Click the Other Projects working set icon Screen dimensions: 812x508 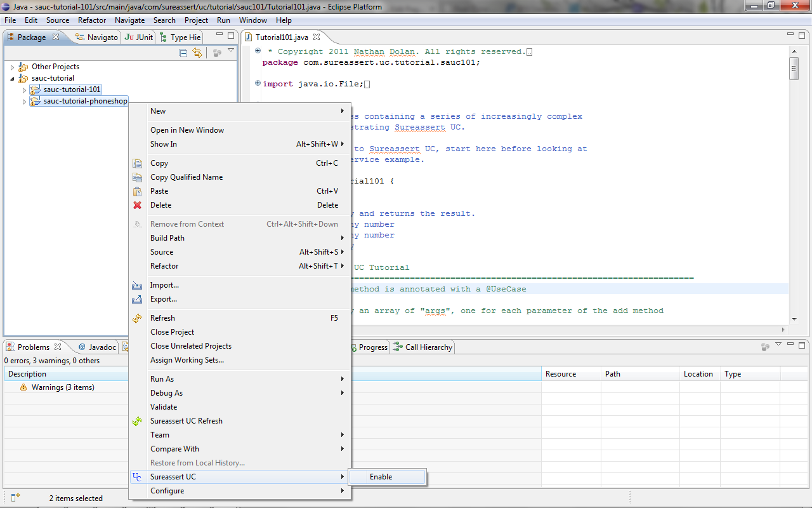pos(23,67)
